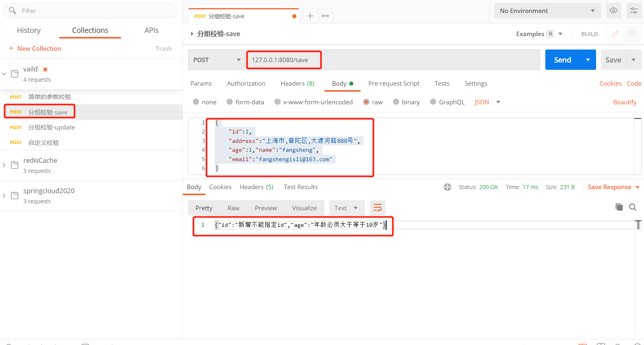Open the Send button dropdown arrow
The width and height of the screenshot is (644, 345).
click(x=588, y=60)
